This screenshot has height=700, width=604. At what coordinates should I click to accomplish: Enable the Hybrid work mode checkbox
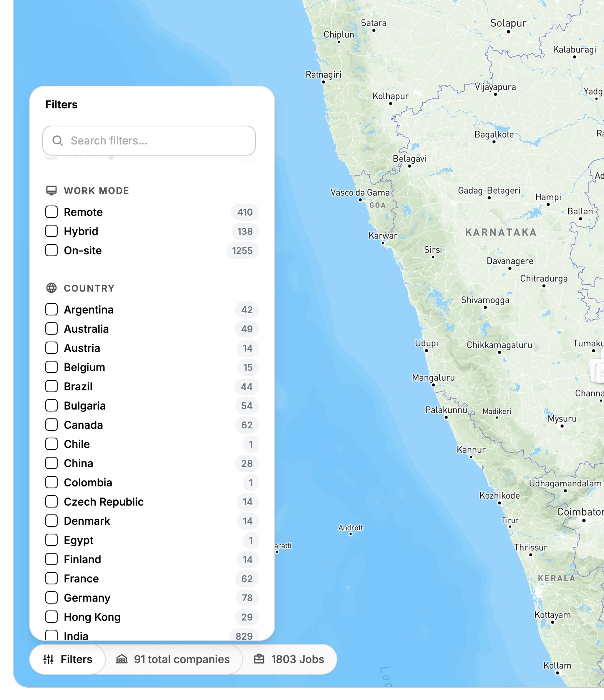point(51,231)
